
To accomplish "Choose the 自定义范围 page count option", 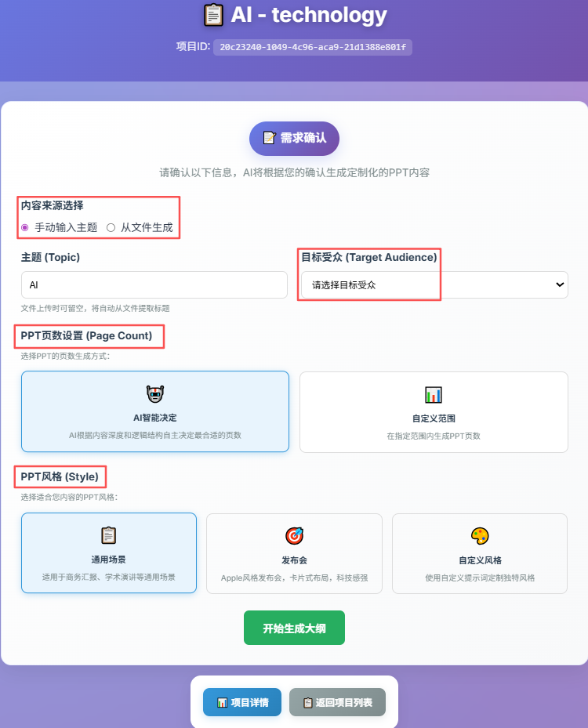I will 434,412.
